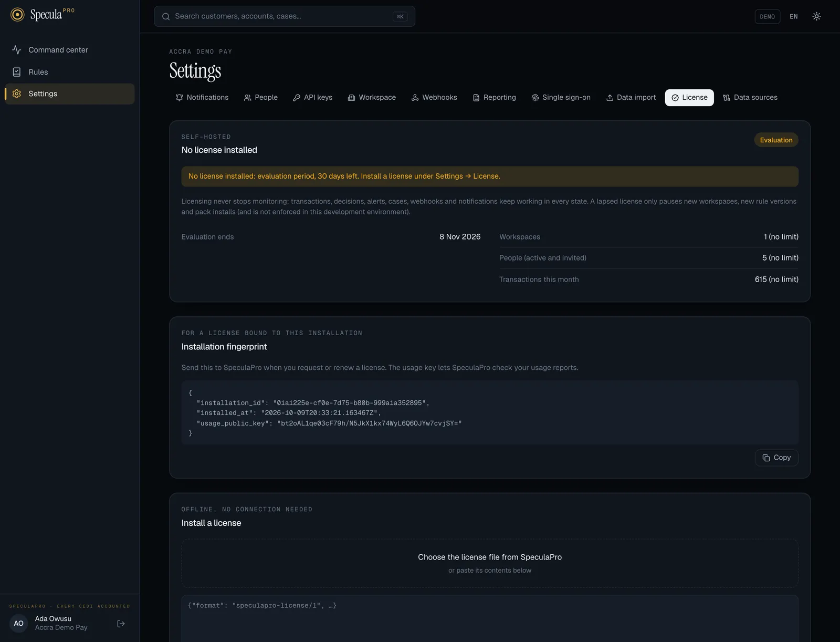Open the People tab
The image size is (840, 642).
tap(261, 98)
